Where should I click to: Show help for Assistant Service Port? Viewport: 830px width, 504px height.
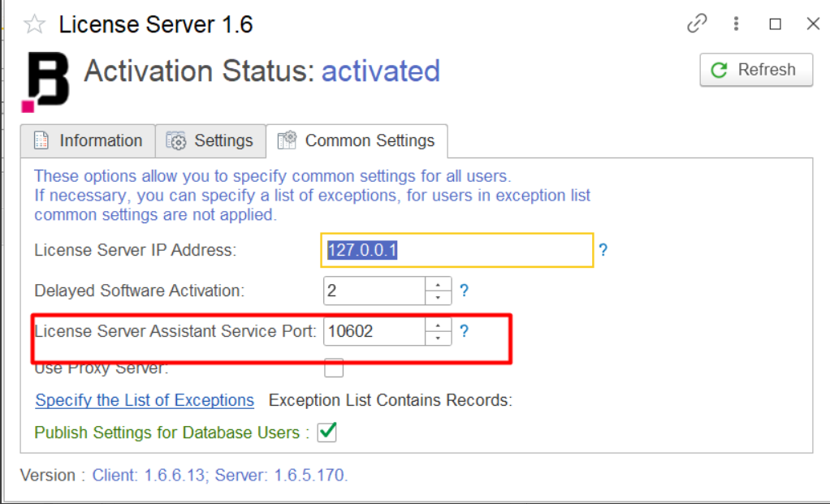[x=464, y=331]
